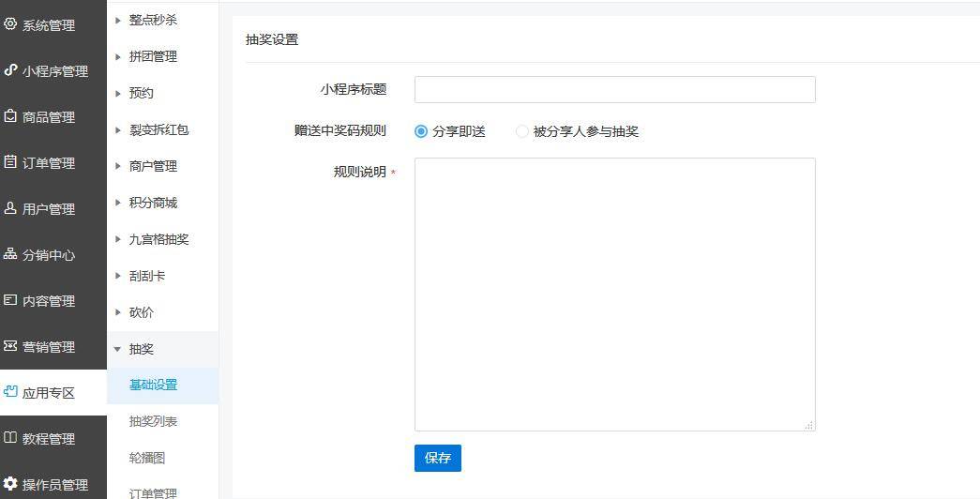Viewport: 980px width, 499px height.
Task: Open 应用专区 in main sidebar
Action: [53, 393]
